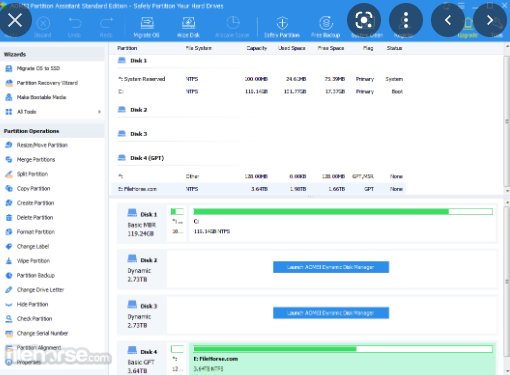Go to the next image arrow
Viewport: 510px width, 375px height.
coord(490,20)
